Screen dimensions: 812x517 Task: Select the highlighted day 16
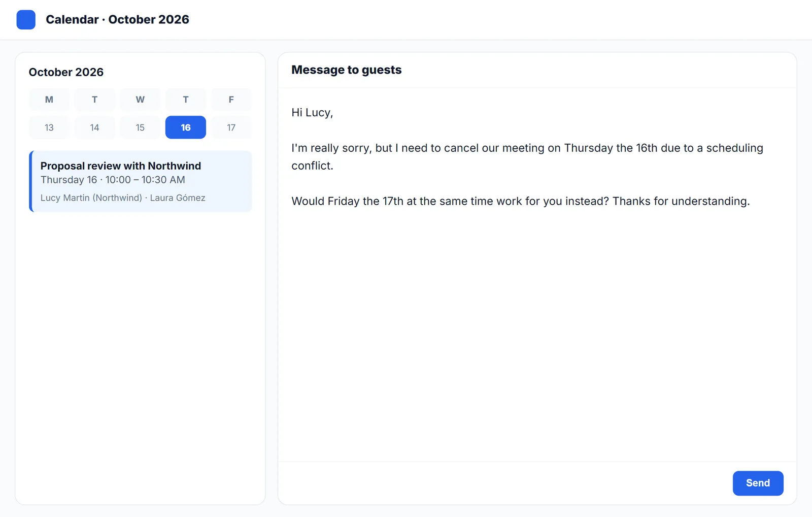pos(186,127)
